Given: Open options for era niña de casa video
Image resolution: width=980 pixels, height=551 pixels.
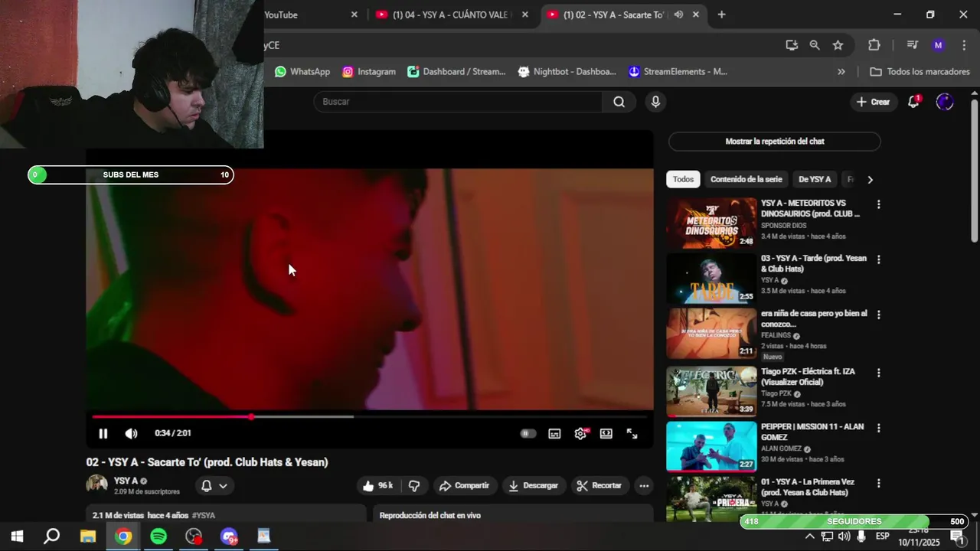Looking at the screenshot, I should point(878,315).
